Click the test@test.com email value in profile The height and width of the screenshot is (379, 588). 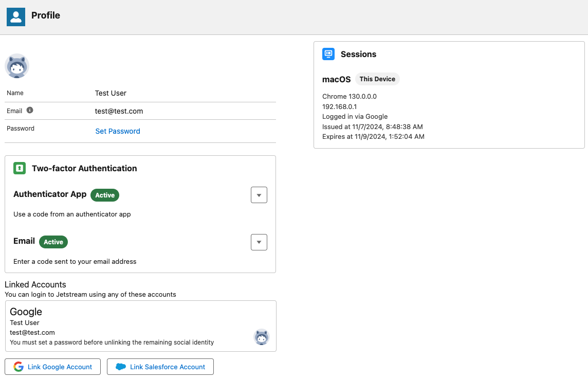pyautogui.click(x=119, y=111)
